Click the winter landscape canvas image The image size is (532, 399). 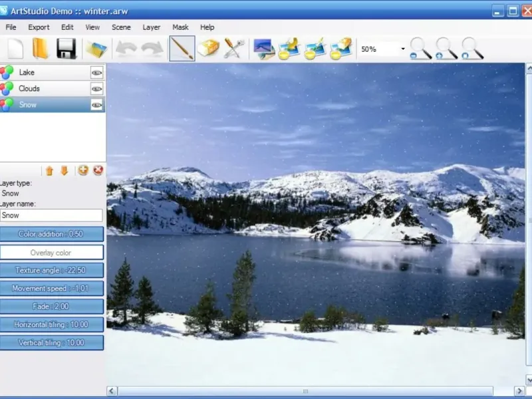coord(316,224)
